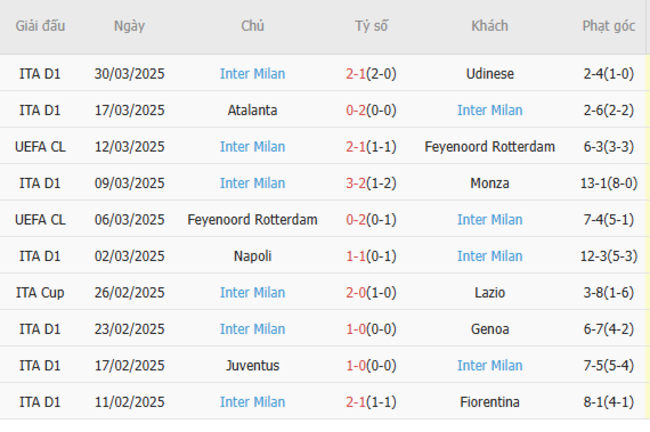Select Juventus home team link
Viewport: 650px width, 432px height.
(x=252, y=366)
